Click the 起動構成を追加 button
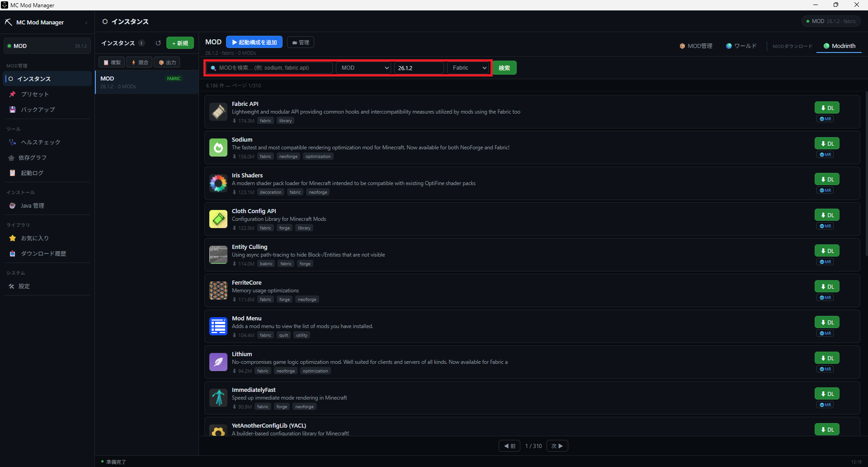Viewport: 868px width, 467px height. point(254,42)
